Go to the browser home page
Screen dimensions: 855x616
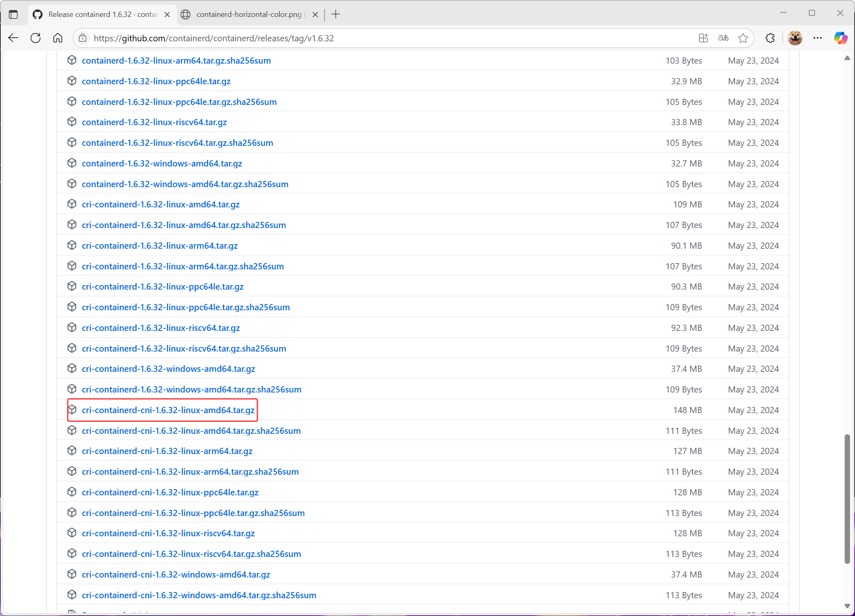click(58, 38)
